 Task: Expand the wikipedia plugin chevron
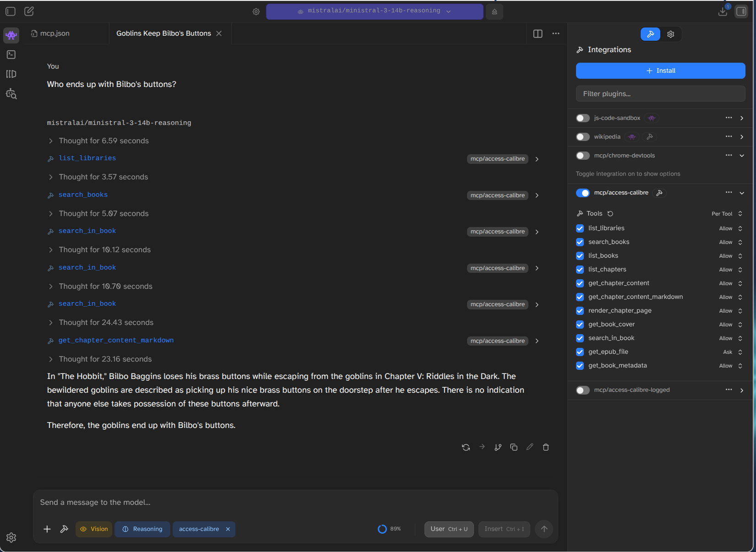(742, 137)
